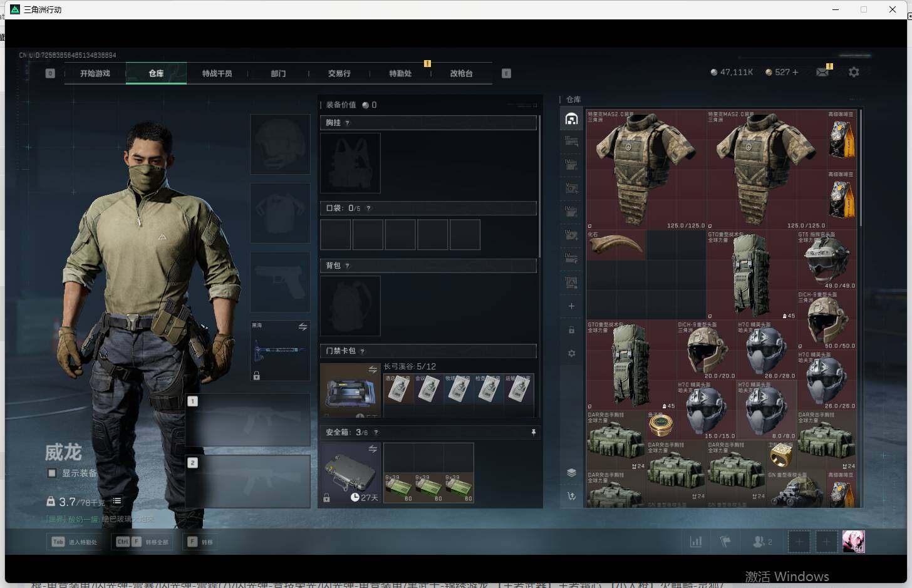Click the swap arrows on keycard case
Viewport: 912px width, 588px height.
pos(373,369)
